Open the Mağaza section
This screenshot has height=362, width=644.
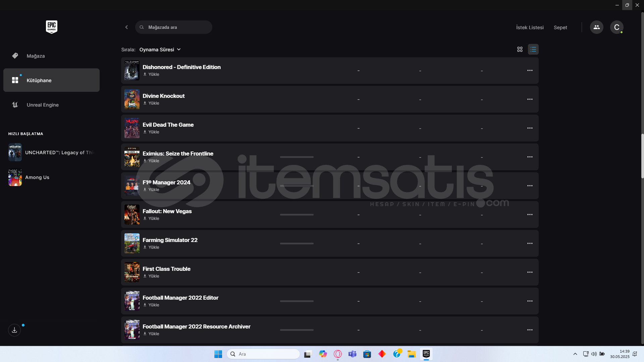pyautogui.click(x=51, y=56)
